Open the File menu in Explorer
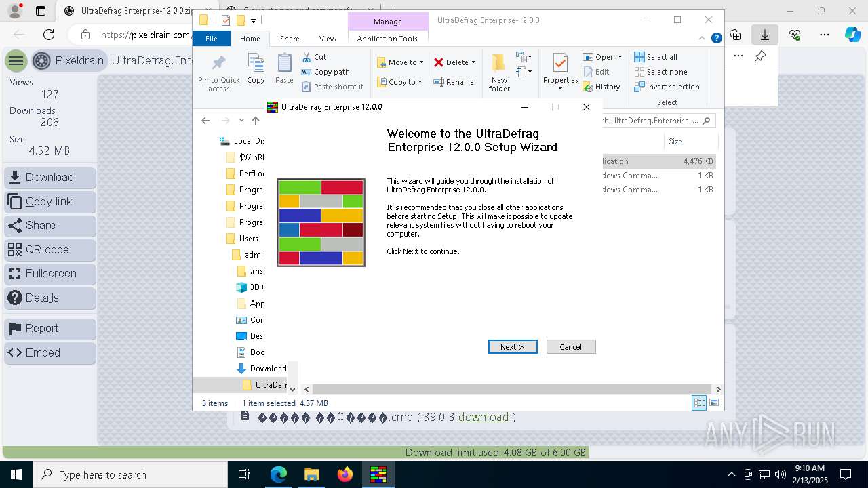Viewport: 868px width, 488px height. coord(212,39)
